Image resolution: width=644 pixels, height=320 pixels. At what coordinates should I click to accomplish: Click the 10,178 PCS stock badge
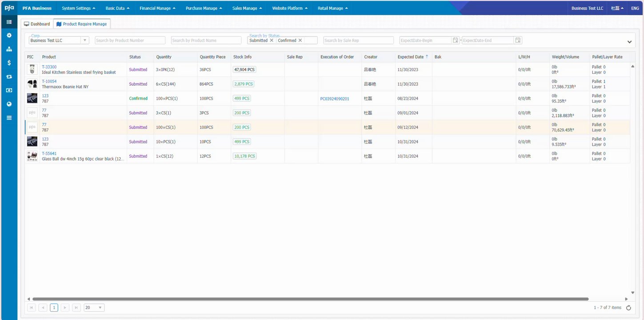pos(245,156)
